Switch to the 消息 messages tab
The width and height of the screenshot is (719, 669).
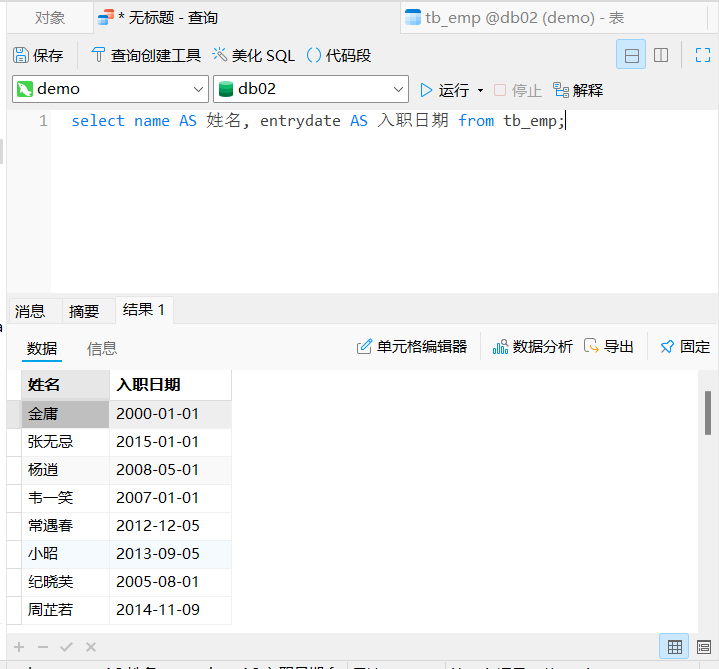30,311
